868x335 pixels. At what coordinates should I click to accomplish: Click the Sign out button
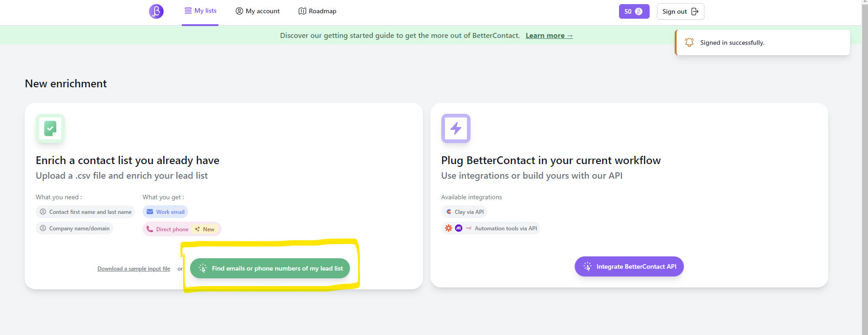pos(680,11)
